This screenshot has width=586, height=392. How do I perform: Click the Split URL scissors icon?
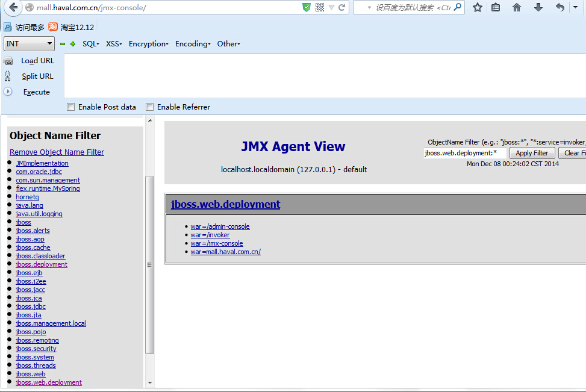[x=7, y=76]
